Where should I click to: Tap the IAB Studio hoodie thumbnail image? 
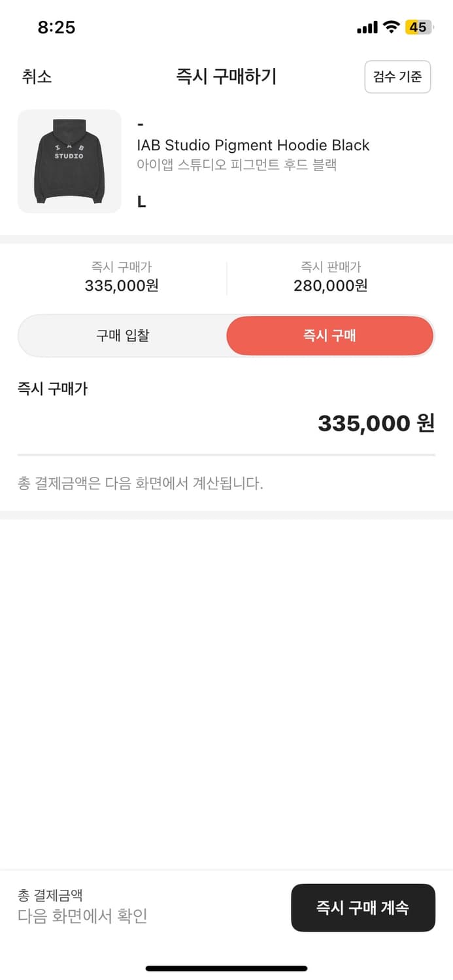coord(69,161)
